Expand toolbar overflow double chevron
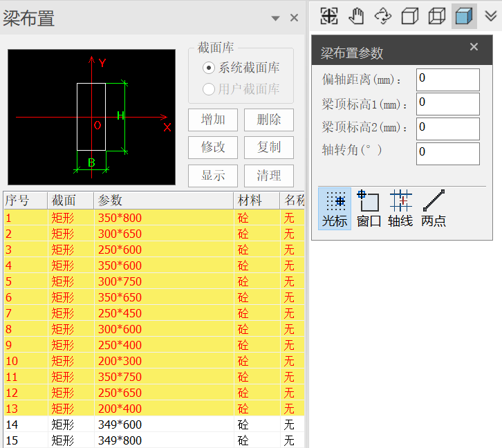Viewport: 502px width, 448px height. [x=491, y=16]
